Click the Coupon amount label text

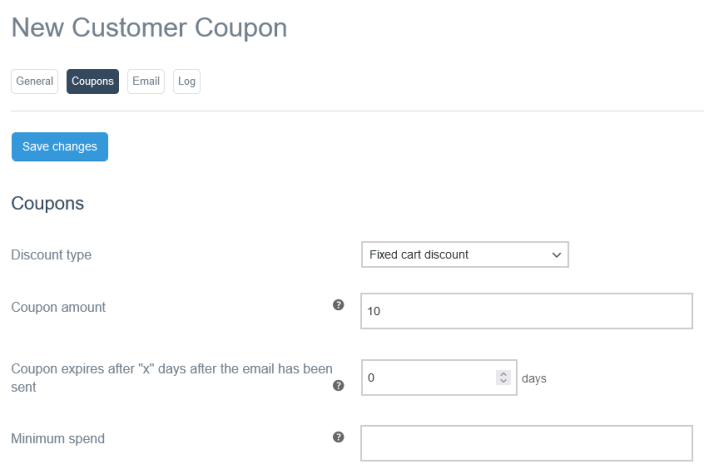pos(58,307)
